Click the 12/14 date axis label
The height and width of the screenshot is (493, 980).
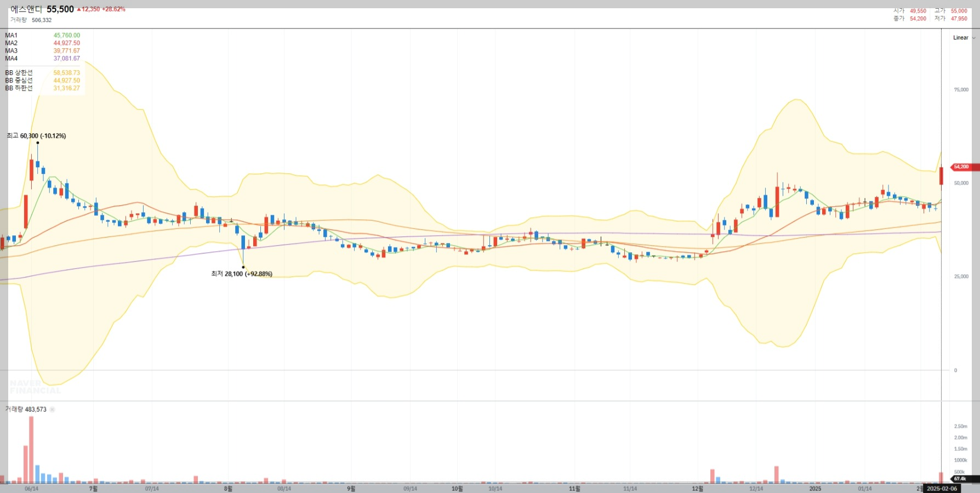coord(756,489)
